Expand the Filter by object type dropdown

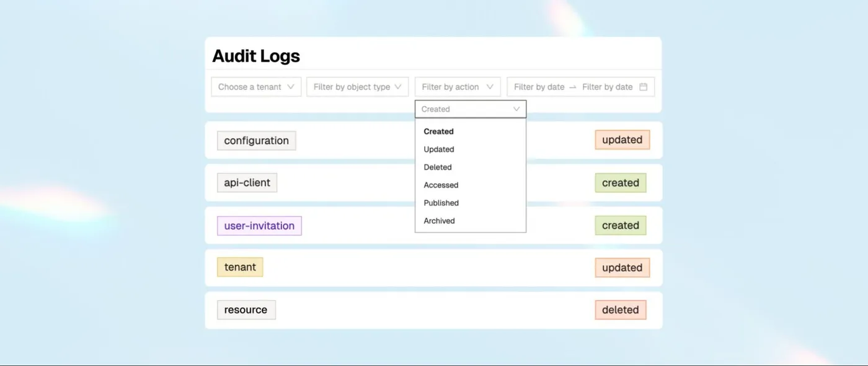click(357, 87)
